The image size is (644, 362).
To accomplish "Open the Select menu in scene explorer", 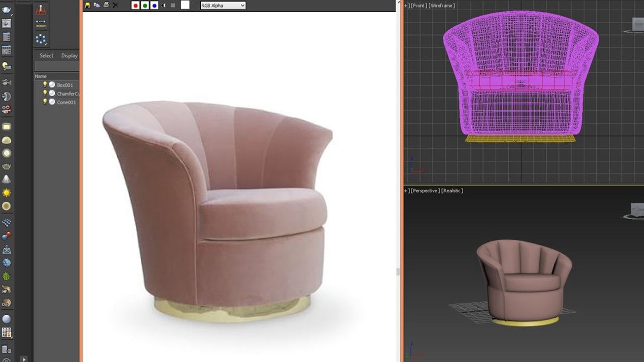I will point(46,56).
